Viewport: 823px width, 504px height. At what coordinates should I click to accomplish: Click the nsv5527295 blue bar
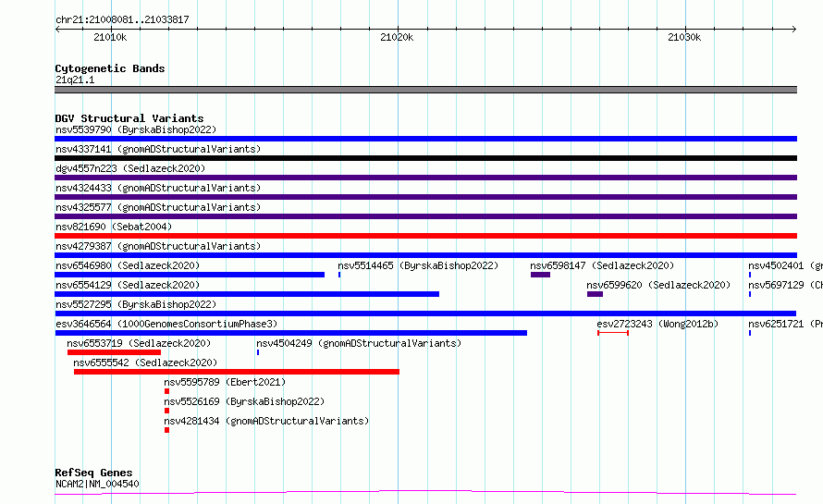pos(425,313)
